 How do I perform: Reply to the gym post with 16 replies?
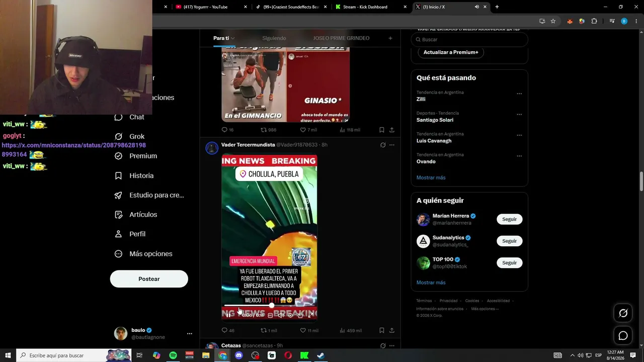coord(227,130)
